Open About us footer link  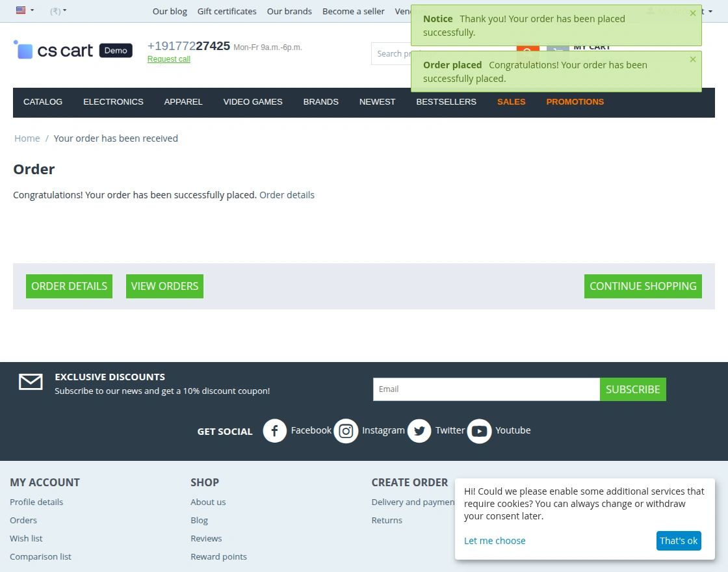[208, 502]
